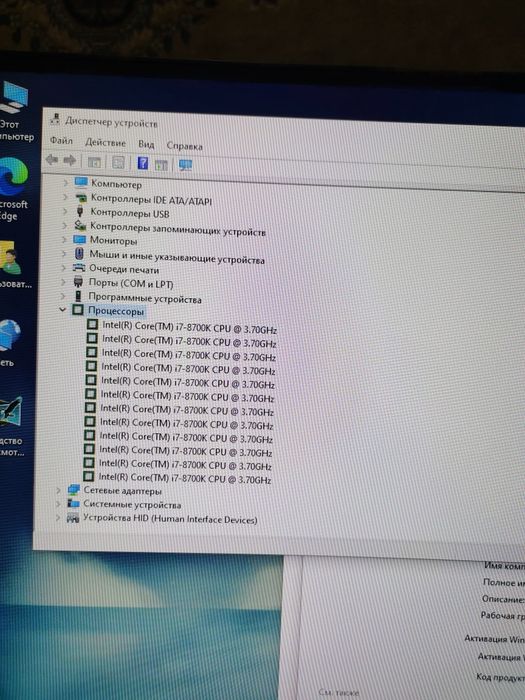Click the Программные устройства icon
The height and width of the screenshot is (700, 525).
pyautogui.click(x=78, y=296)
